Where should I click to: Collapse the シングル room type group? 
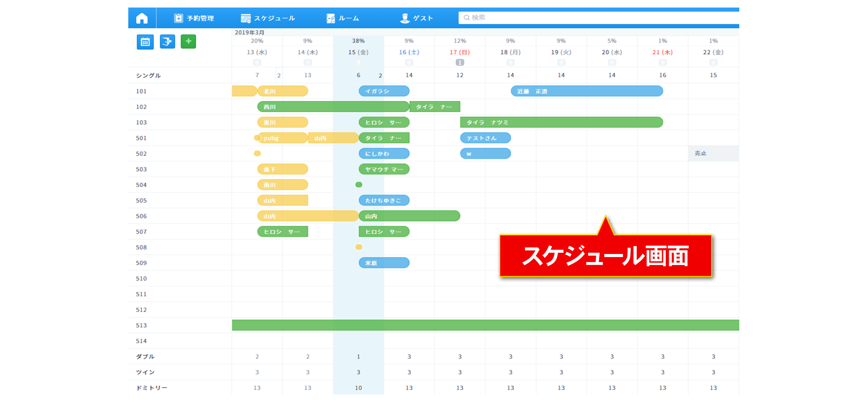[149, 75]
